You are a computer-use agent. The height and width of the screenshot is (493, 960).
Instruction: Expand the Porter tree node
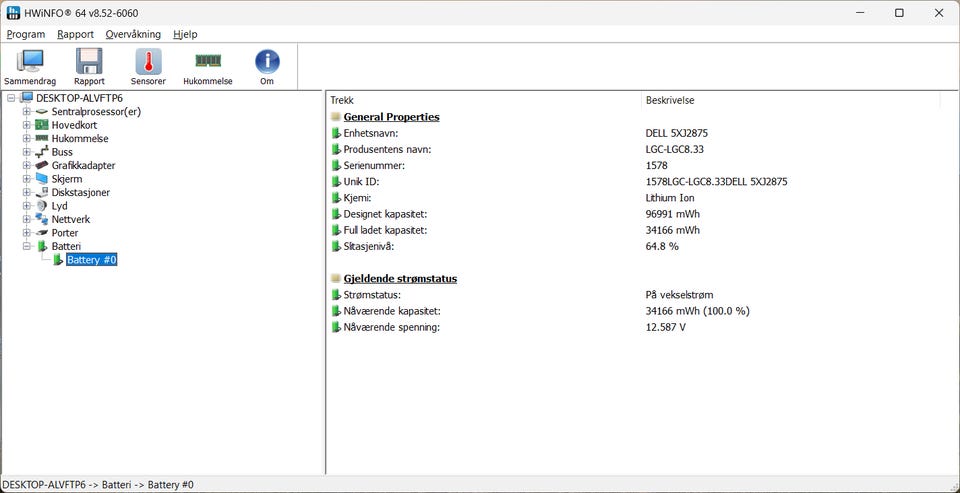tap(26, 233)
